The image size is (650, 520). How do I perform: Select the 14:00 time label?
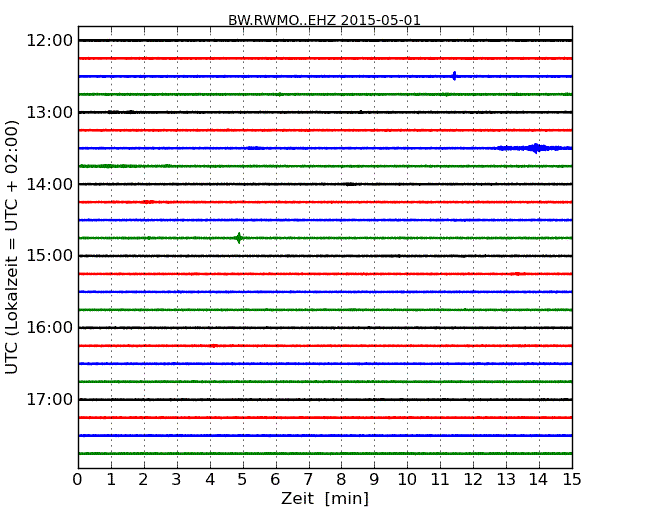click(x=50, y=184)
